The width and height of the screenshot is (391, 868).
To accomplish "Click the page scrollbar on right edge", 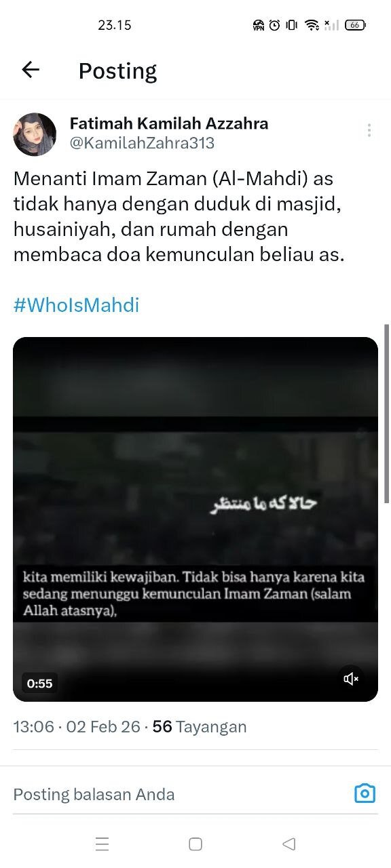I will click(x=387, y=414).
